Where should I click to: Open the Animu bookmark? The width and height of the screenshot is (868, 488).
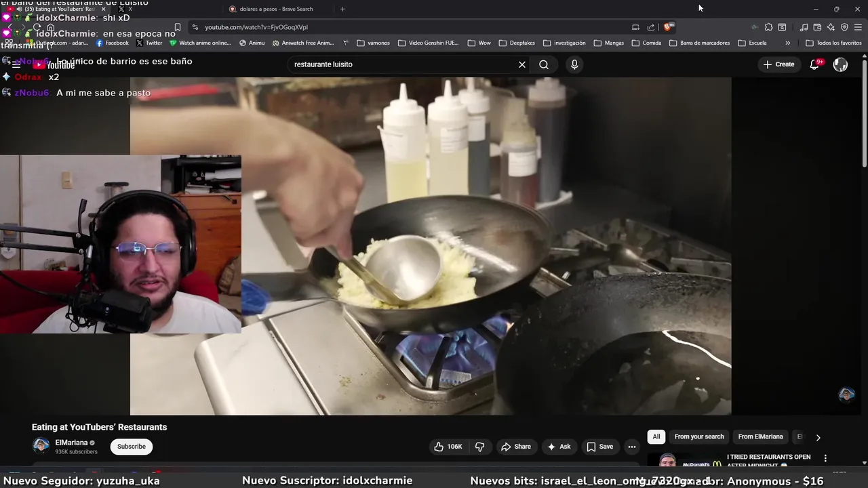point(252,43)
